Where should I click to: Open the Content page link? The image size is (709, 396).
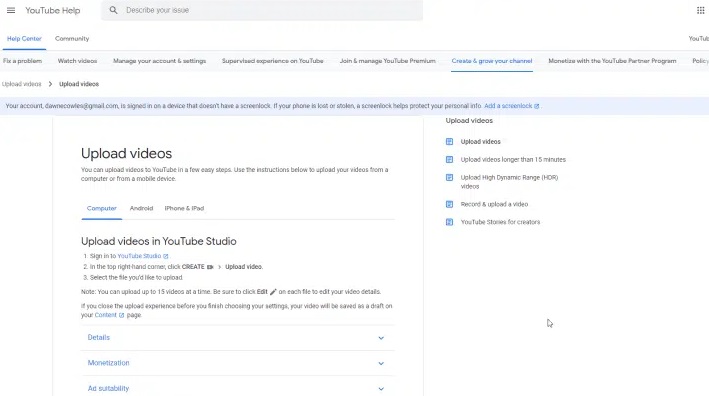coord(106,316)
